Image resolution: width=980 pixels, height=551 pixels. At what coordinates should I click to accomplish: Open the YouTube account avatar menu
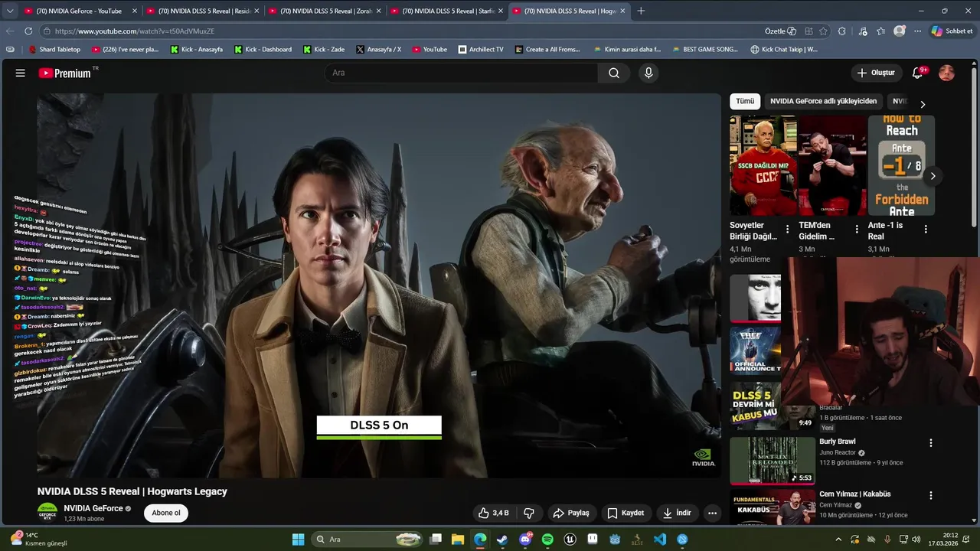[x=946, y=73]
